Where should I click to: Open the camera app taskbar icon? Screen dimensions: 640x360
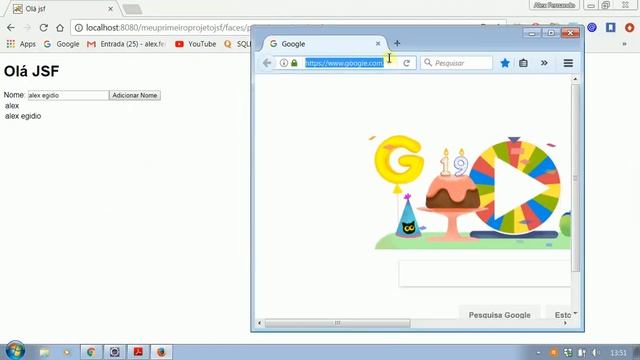point(114,352)
